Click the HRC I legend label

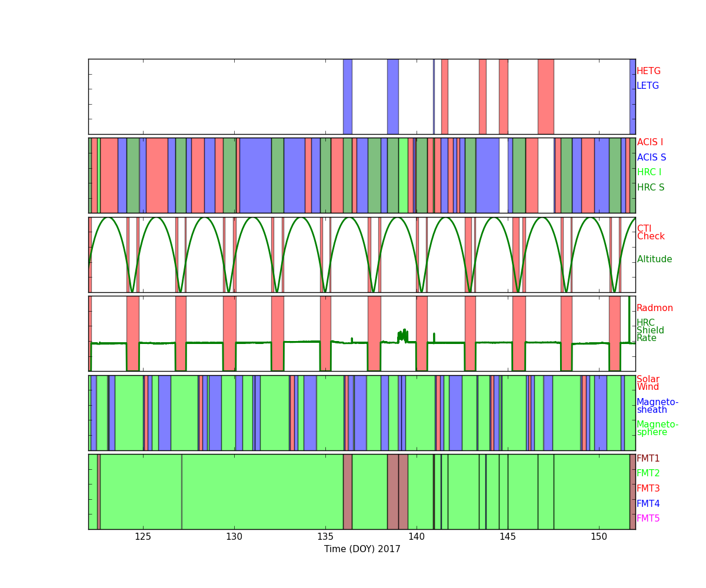pos(649,172)
